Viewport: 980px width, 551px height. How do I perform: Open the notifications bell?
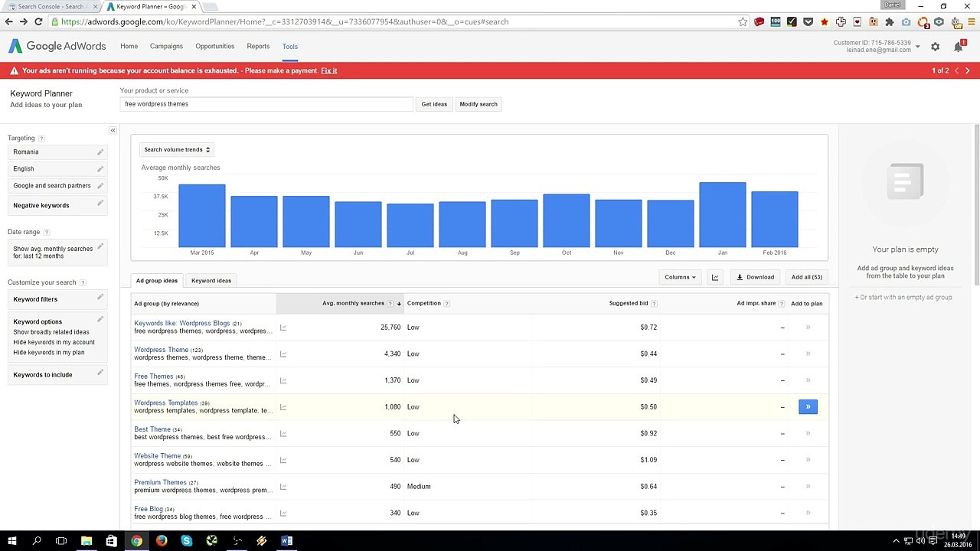tap(958, 47)
